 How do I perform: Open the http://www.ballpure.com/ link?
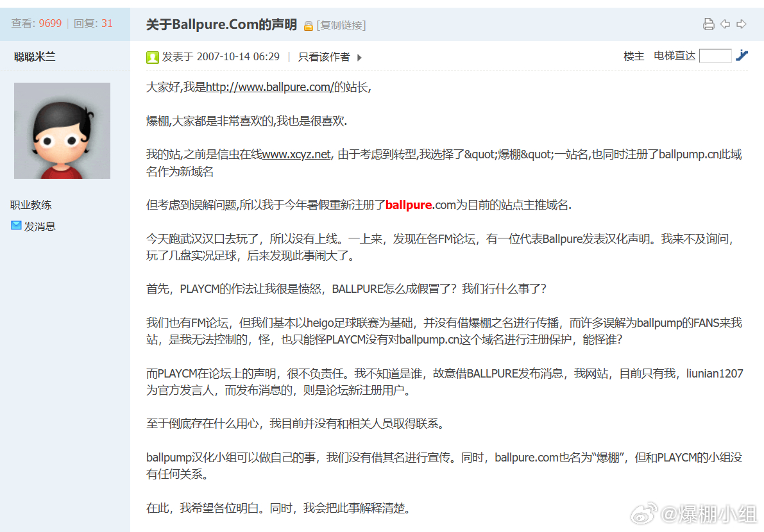tap(270, 87)
